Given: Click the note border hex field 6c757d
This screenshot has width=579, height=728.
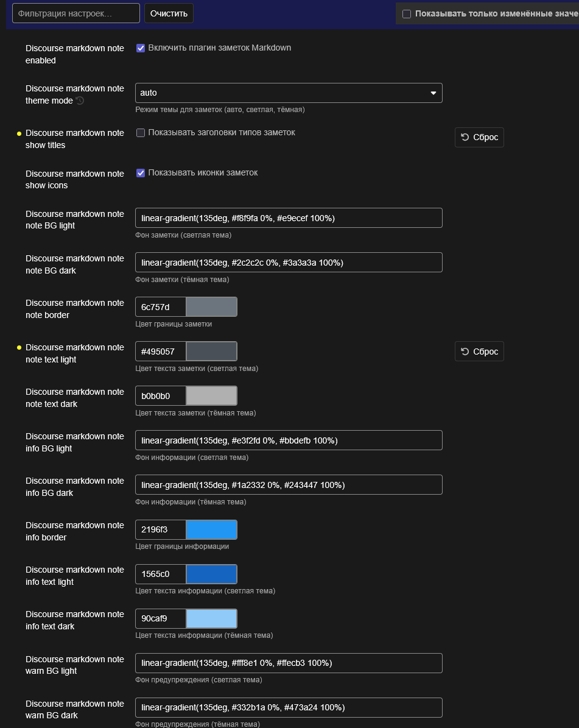Looking at the screenshot, I should click(161, 307).
